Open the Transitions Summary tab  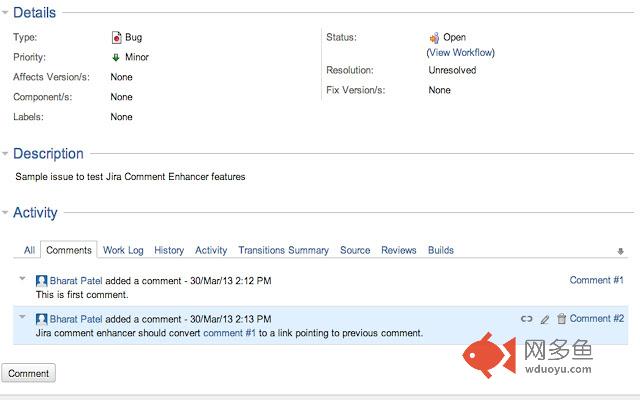click(284, 250)
